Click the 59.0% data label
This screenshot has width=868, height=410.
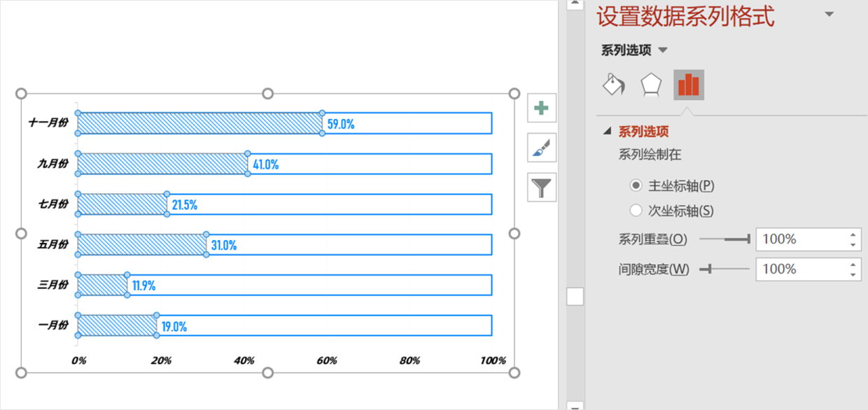click(341, 125)
